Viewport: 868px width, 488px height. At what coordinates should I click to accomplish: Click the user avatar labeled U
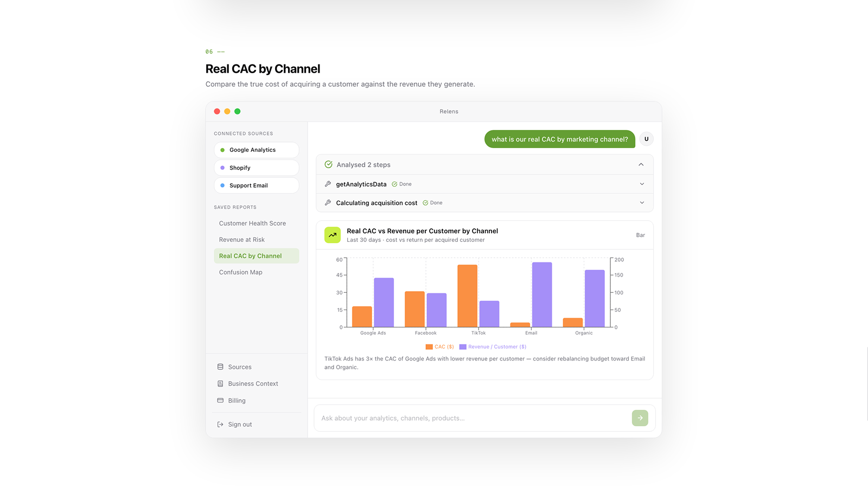646,139
